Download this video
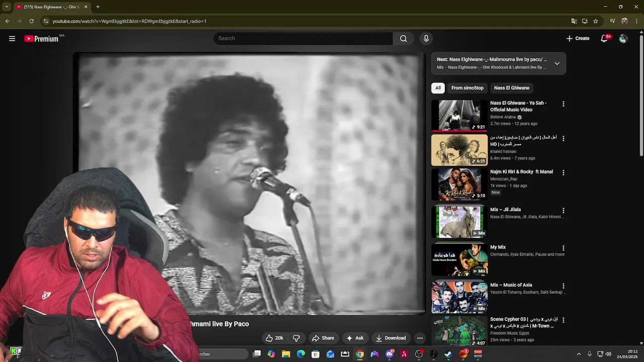The height and width of the screenshot is (362, 644). click(x=391, y=338)
